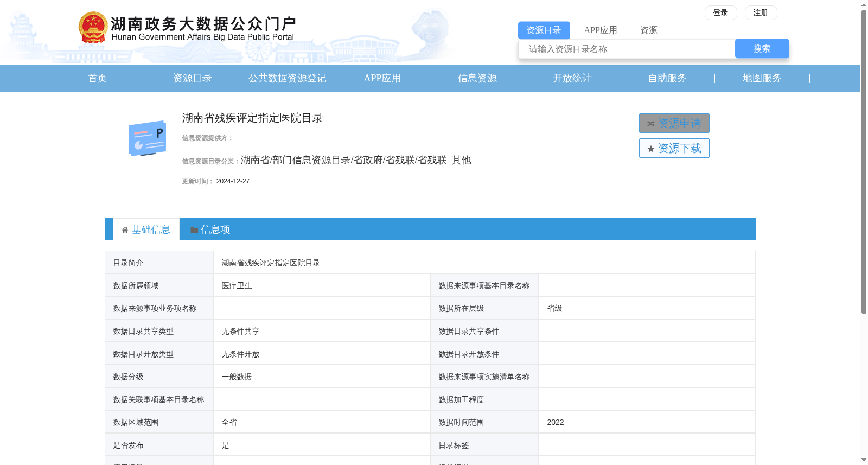Open the 基础信息 tab
This screenshot has width=868, height=465.
(x=146, y=230)
